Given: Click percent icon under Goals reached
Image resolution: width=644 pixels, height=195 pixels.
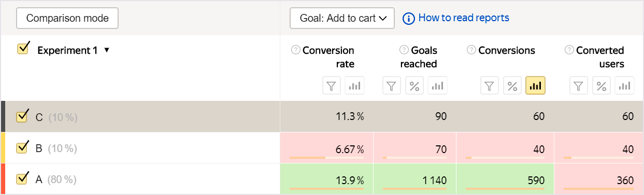Looking at the screenshot, I should coord(414,85).
